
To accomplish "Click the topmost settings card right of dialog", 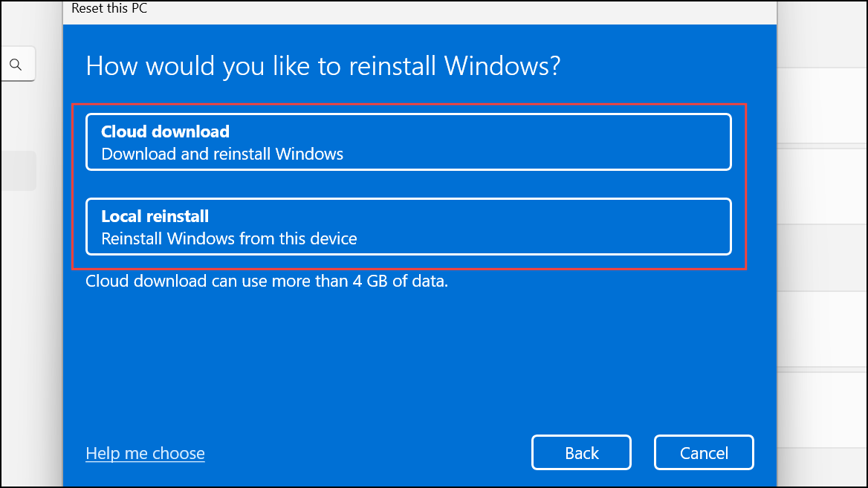I will pyautogui.click(x=823, y=105).
